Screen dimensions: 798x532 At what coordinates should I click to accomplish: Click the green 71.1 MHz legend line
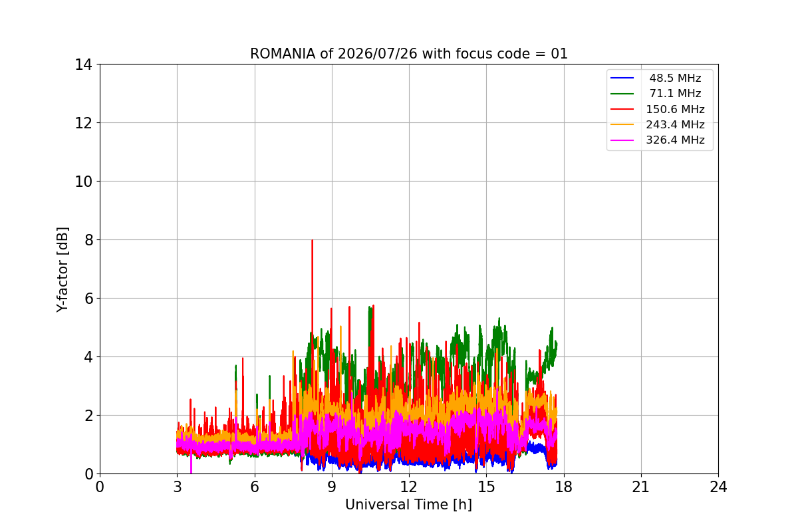click(622, 94)
